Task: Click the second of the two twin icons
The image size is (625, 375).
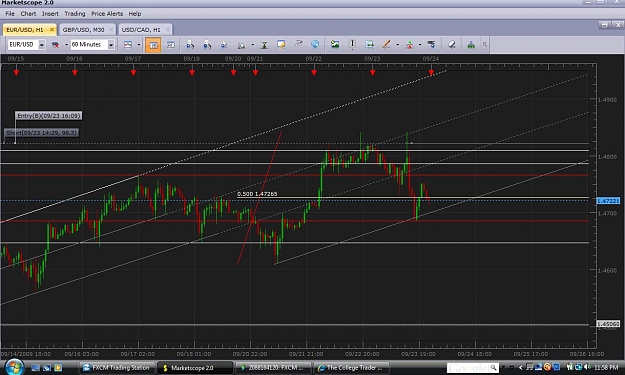Action: tap(207, 45)
